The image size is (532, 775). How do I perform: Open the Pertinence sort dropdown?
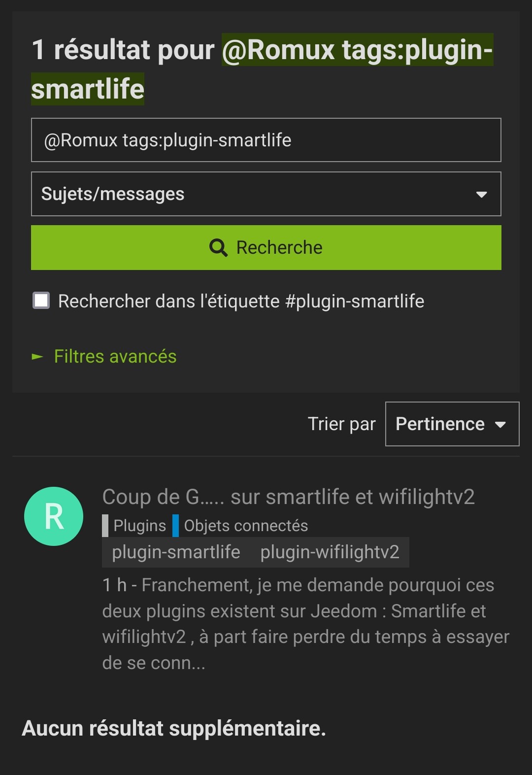(452, 424)
